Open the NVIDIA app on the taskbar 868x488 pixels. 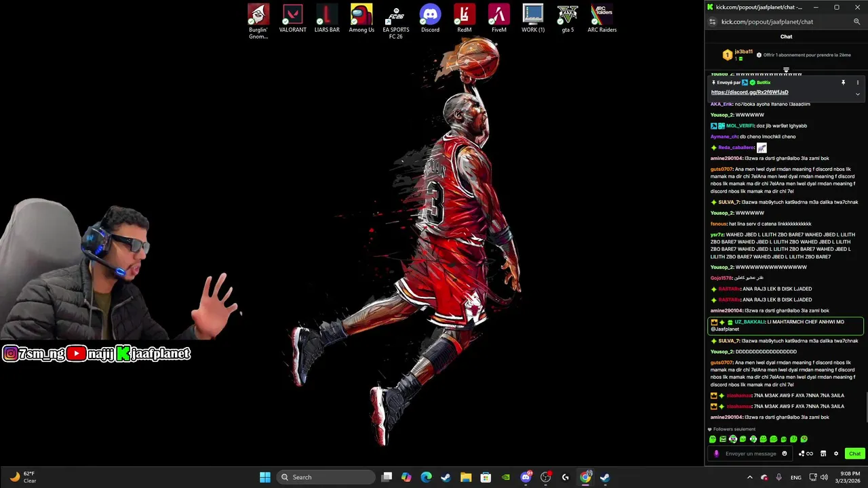[505, 477]
